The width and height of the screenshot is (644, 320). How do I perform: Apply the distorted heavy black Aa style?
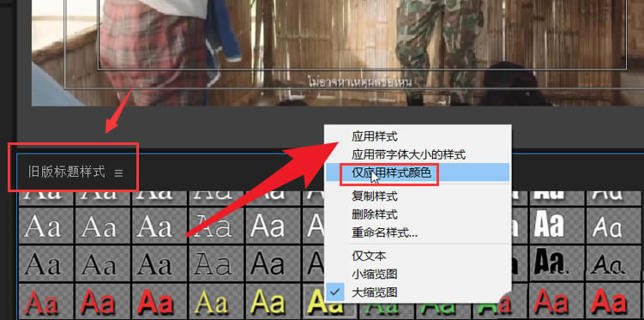[x=557, y=263]
